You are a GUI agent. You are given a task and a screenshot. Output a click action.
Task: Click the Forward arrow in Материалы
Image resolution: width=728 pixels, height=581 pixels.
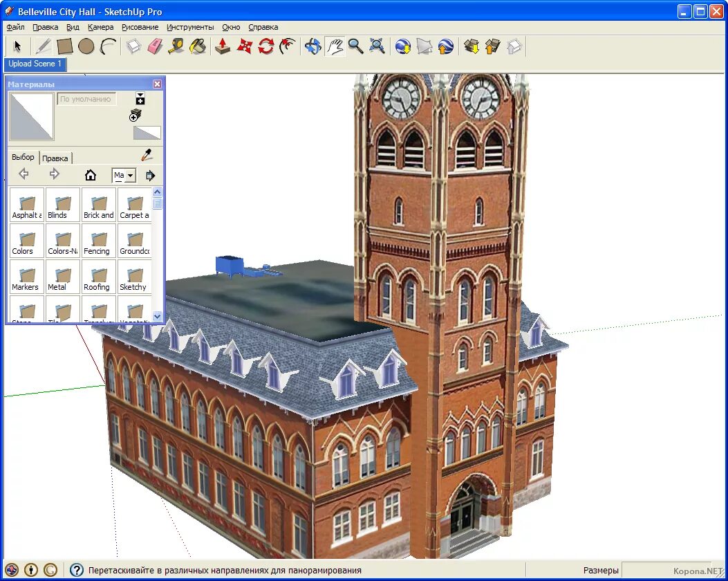(55, 174)
